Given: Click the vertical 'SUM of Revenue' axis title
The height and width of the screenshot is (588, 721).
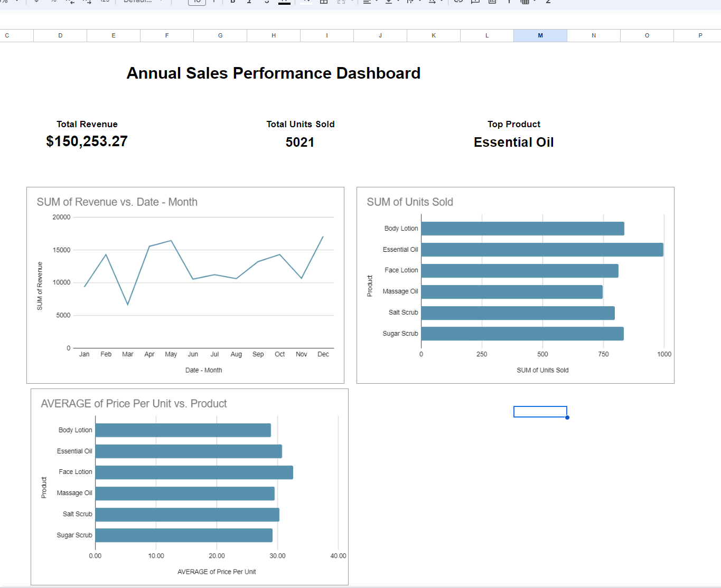Looking at the screenshot, I should pyautogui.click(x=40, y=286).
